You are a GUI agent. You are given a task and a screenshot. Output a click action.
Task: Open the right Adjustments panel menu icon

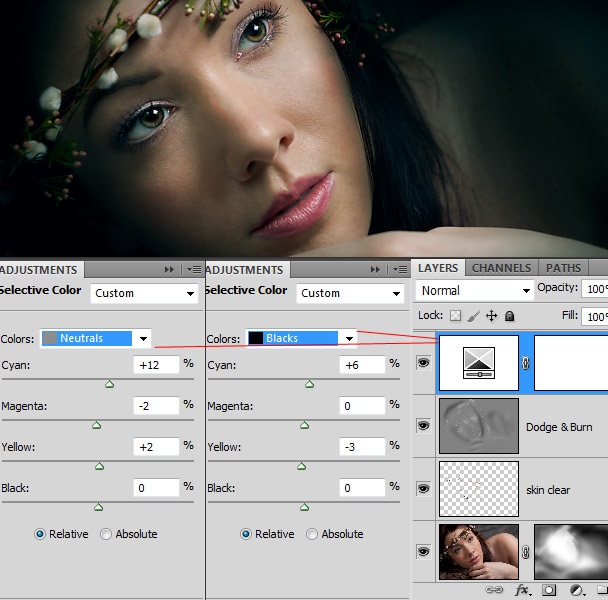tap(400, 270)
